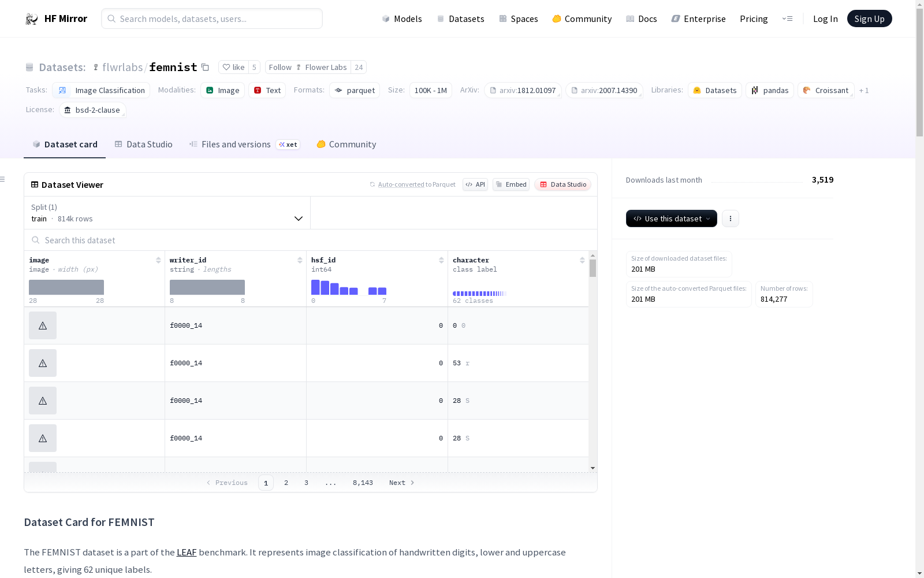924x578 pixels.
Task: Select the 100K - 1M size tag
Action: tap(431, 90)
